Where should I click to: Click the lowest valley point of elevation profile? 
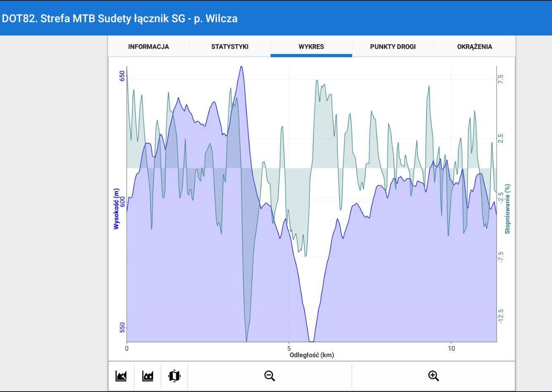click(x=311, y=341)
